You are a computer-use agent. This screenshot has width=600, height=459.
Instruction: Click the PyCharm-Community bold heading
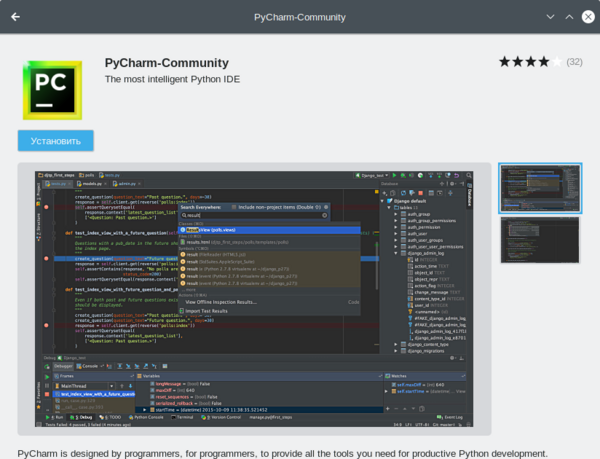167,63
